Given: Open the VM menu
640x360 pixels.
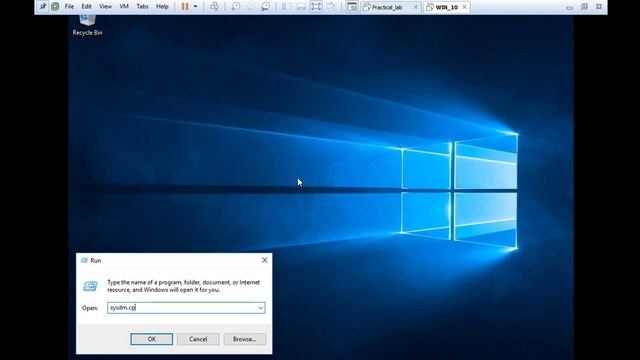Looking at the screenshot, I should pos(124,7).
